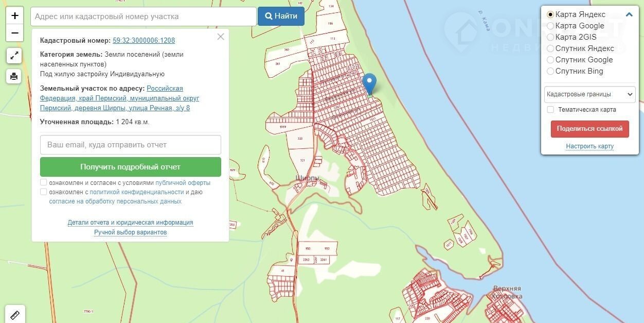Zoom in with the plus button
644x323 pixels.
pos(14,15)
